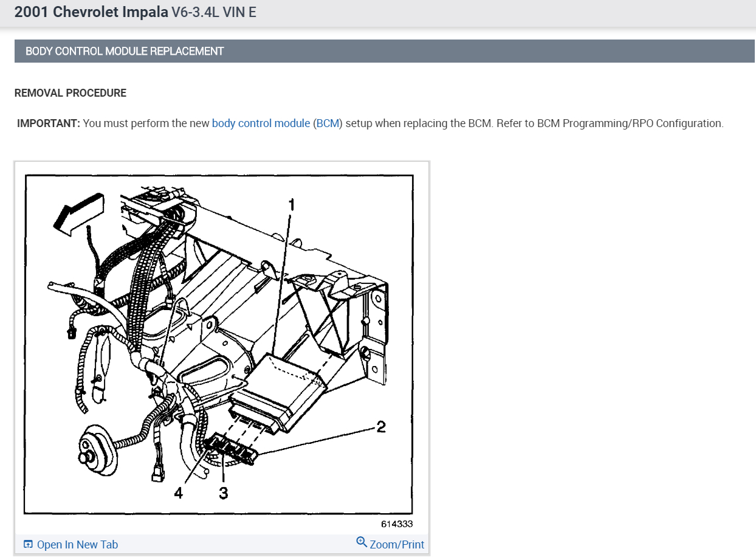Select the 'REMOVAL PROCEDURE' heading

tap(70, 93)
